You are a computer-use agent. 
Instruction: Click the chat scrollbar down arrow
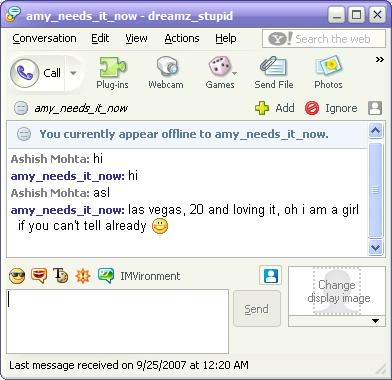376,248
